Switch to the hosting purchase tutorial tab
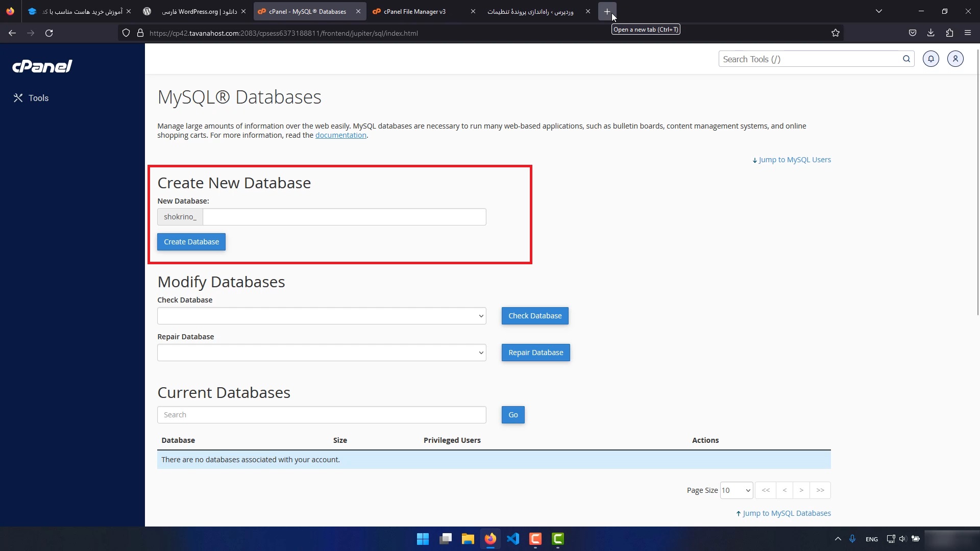The image size is (980, 551). pos(79,11)
